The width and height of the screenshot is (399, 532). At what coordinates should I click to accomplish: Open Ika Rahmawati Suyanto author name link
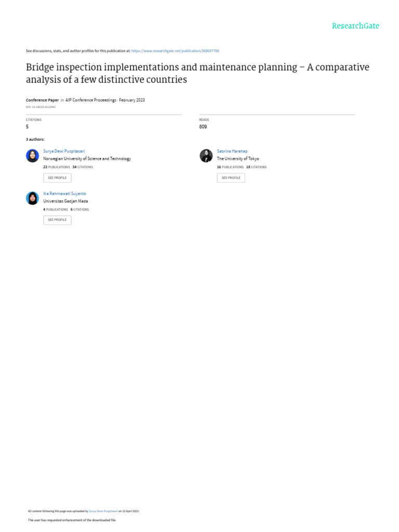click(64, 193)
